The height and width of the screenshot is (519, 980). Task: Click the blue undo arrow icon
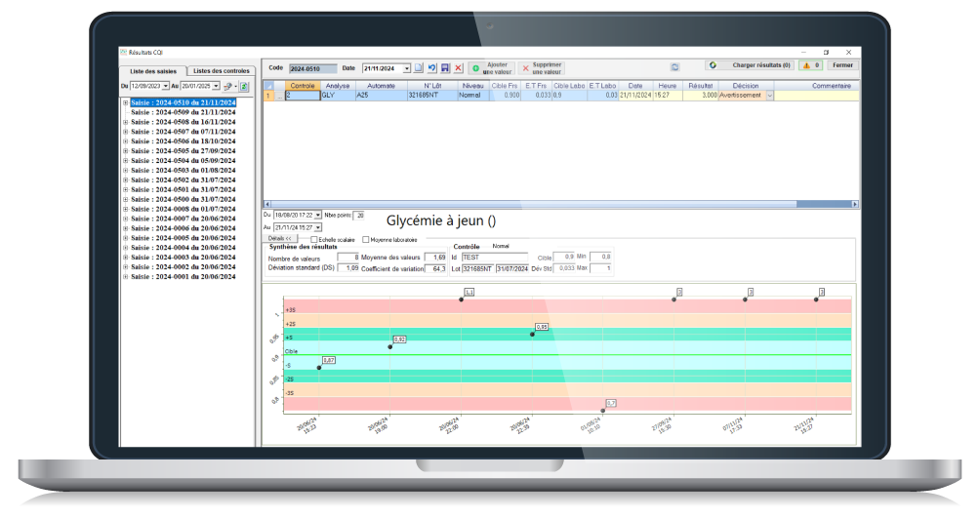coord(432,68)
